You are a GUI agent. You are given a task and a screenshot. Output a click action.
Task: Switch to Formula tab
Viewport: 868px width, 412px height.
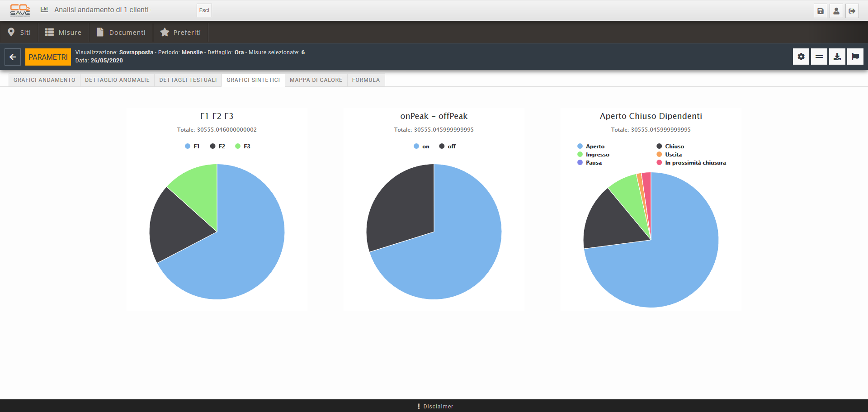click(366, 80)
